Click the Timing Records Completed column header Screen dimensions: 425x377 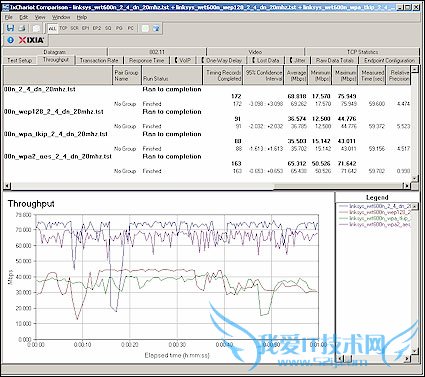(x=223, y=76)
